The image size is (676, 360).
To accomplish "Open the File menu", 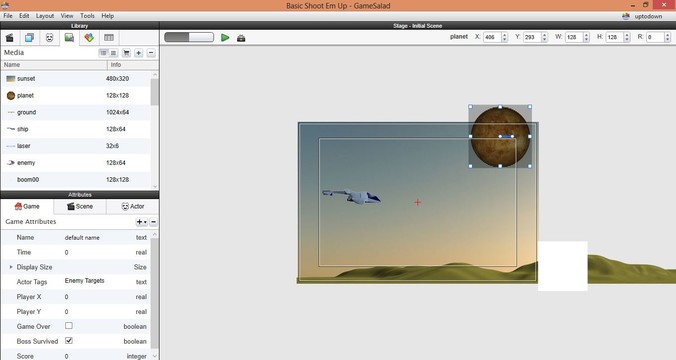I will pyautogui.click(x=8, y=16).
